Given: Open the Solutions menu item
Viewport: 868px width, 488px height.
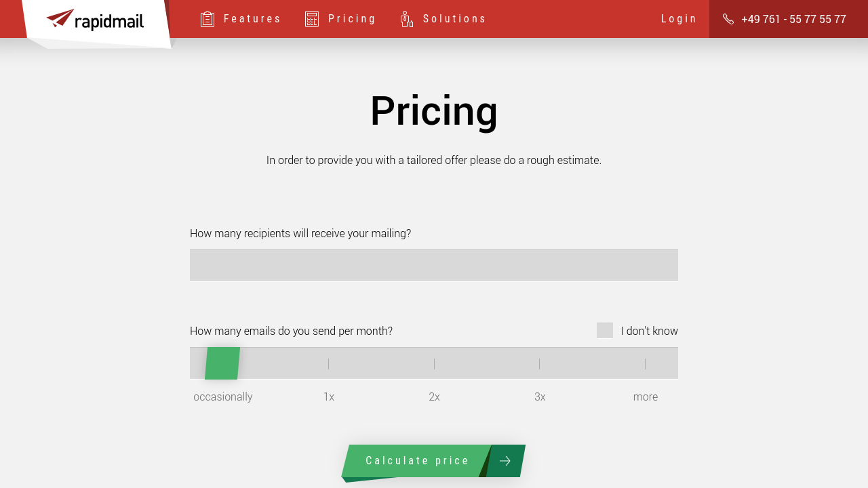Looking at the screenshot, I should coord(454,19).
